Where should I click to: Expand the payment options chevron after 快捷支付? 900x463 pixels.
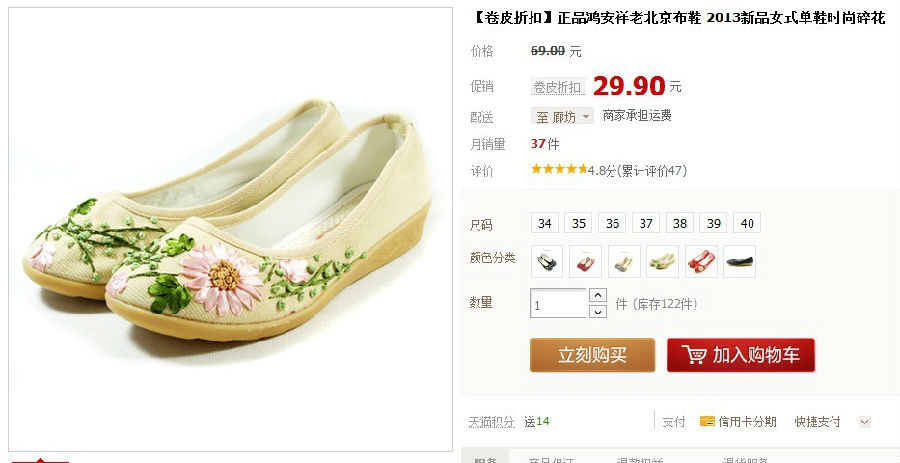(864, 422)
